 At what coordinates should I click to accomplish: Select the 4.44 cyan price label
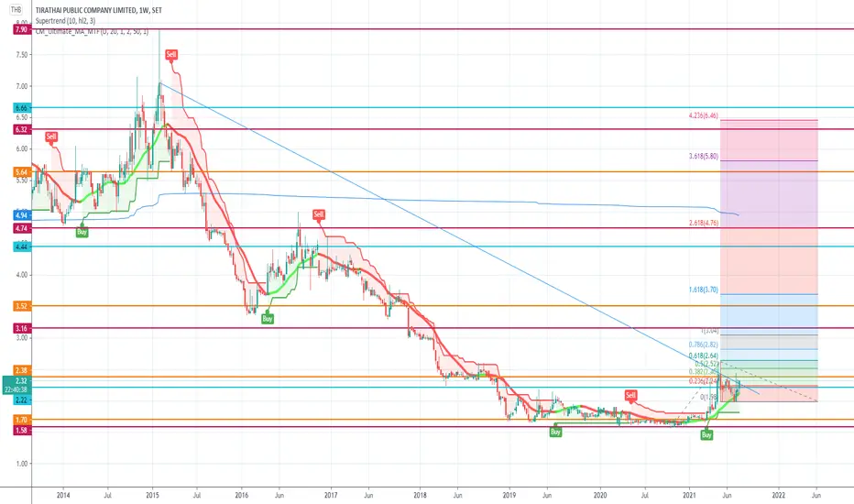tap(22, 247)
